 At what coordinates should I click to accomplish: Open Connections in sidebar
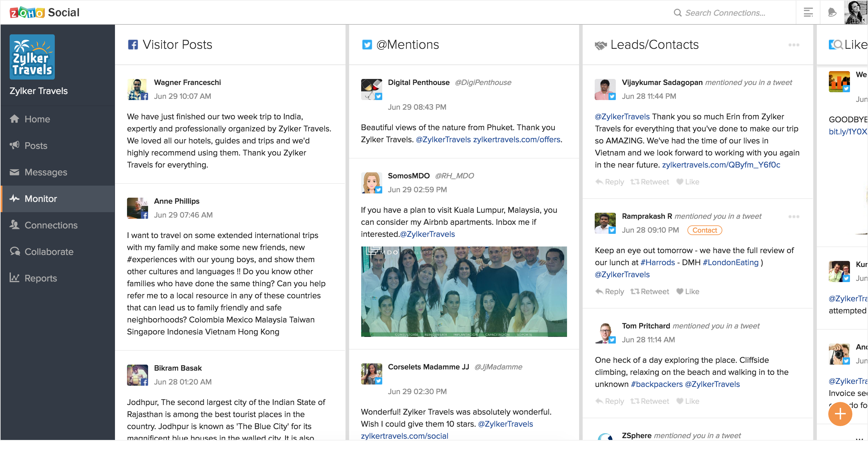click(x=51, y=225)
